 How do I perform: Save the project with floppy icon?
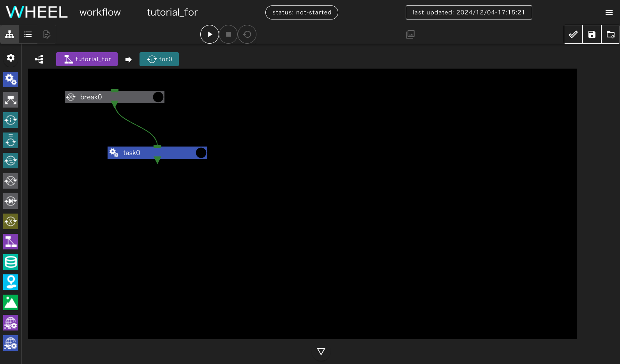click(592, 34)
